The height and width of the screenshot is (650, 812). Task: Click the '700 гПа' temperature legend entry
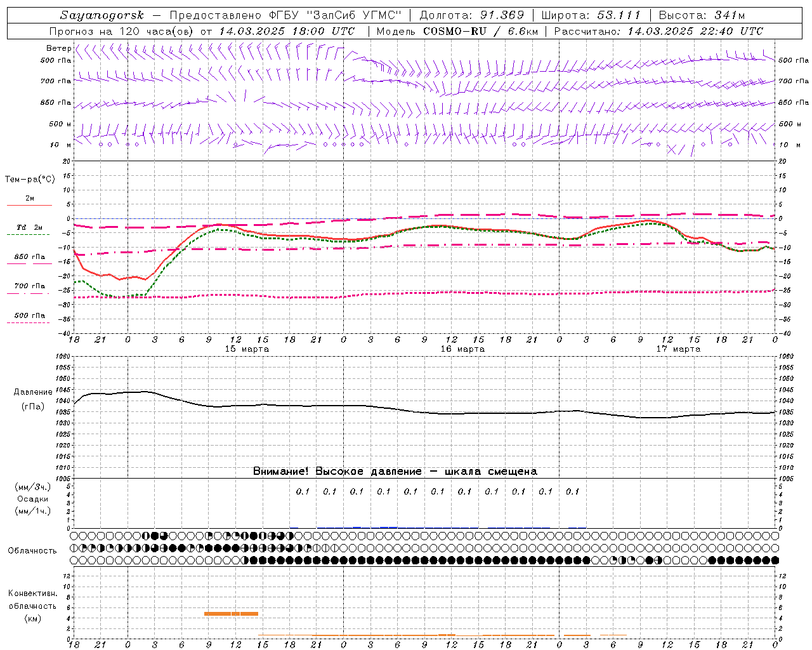click(x=30, y=286)
